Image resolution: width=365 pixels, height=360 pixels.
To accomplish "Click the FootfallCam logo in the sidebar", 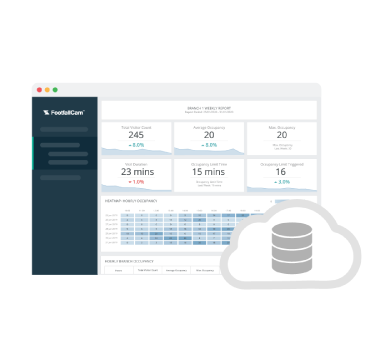I will click(x=64, y=113).
